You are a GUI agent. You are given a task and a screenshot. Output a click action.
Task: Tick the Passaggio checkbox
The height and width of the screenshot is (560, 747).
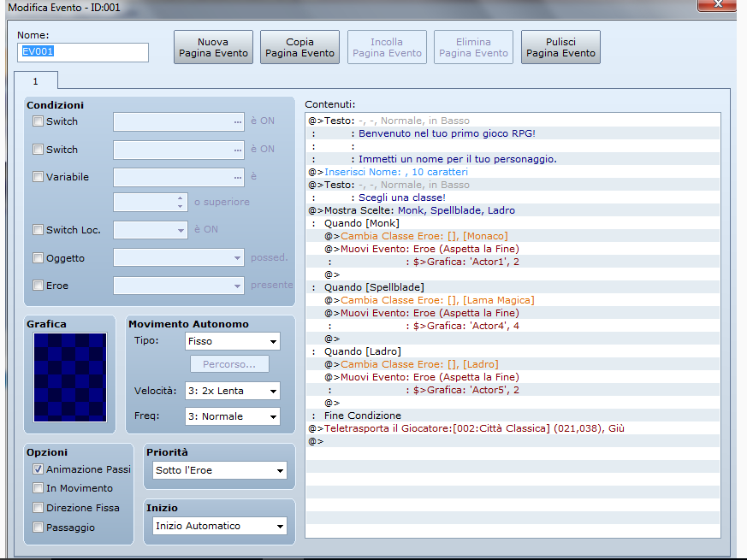coord(38,528)
